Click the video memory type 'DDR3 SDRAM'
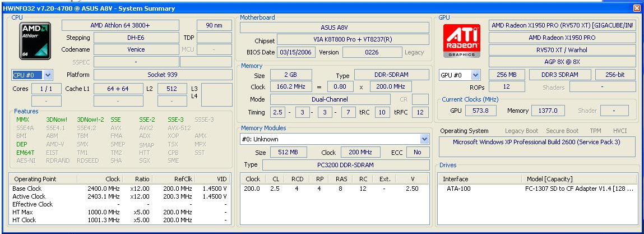The width and height of the screenshot is (644, 234). (560, 75)
